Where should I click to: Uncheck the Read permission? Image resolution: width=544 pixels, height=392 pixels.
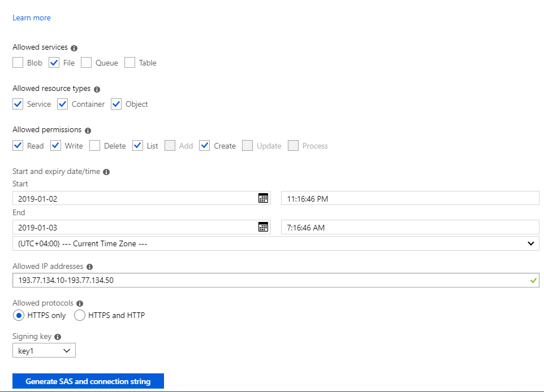click(x=18, y=146)
